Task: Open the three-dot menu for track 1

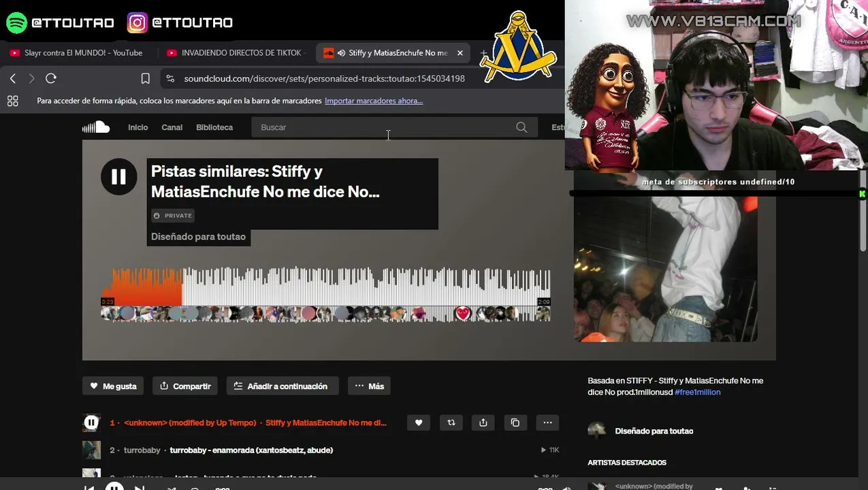Action: (x=547, y=423)
